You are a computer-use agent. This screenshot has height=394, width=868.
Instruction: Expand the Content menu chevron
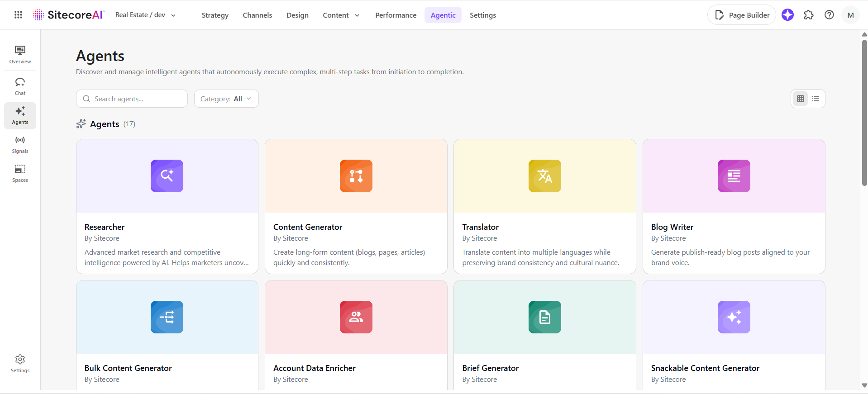point(357,15)
